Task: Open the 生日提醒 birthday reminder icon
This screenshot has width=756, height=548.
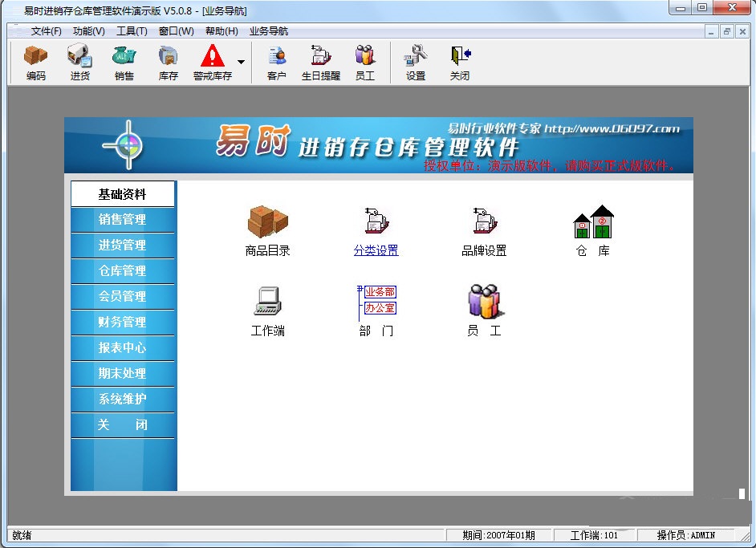Action: pos(321,62)
